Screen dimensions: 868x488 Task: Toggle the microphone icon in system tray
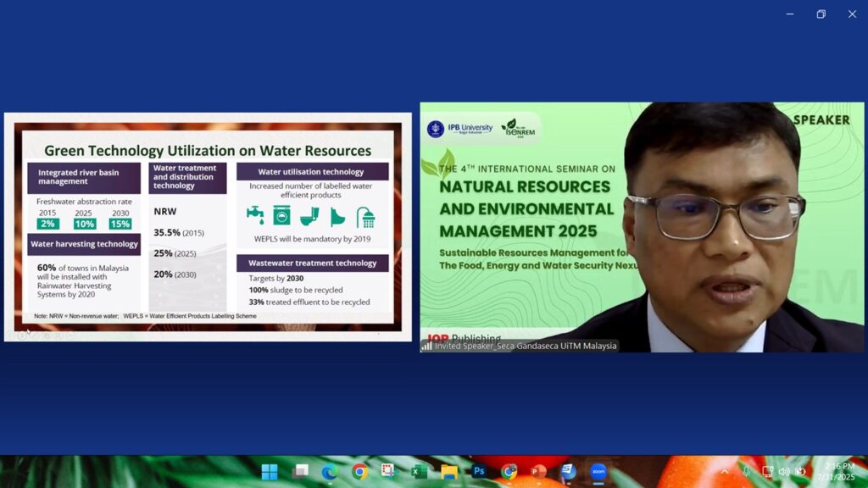747,472
